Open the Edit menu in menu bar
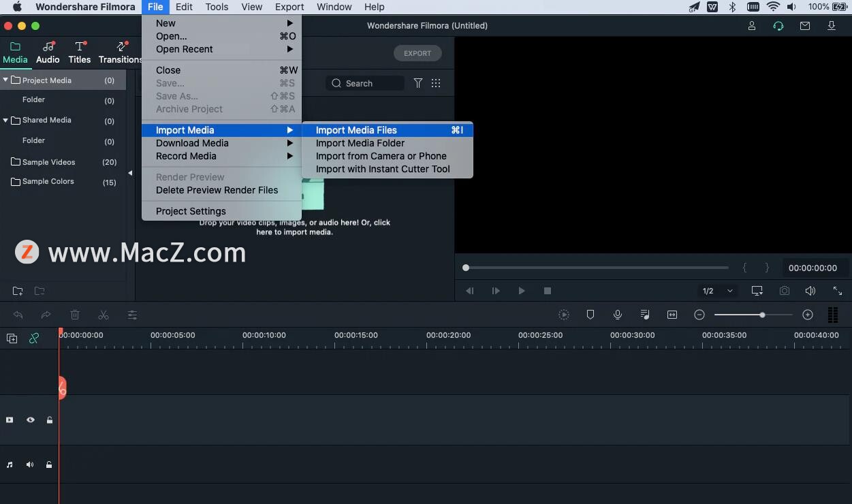 [x=184, y=7]
